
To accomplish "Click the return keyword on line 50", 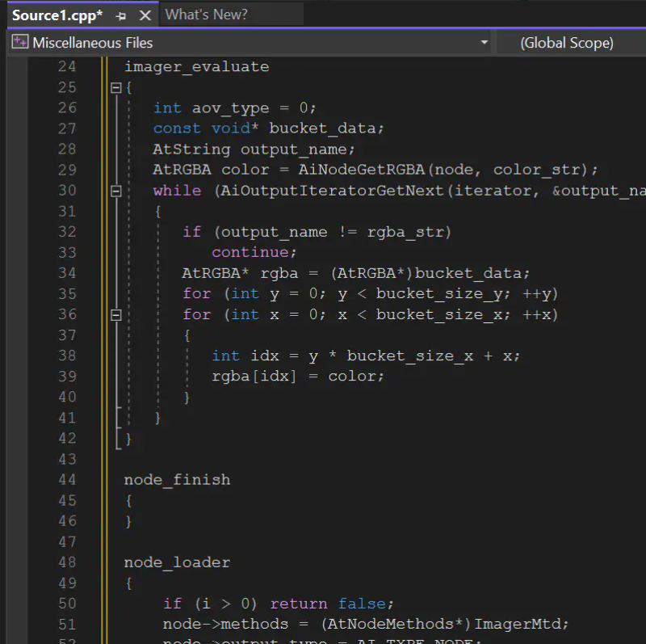I will coord(299,604).
